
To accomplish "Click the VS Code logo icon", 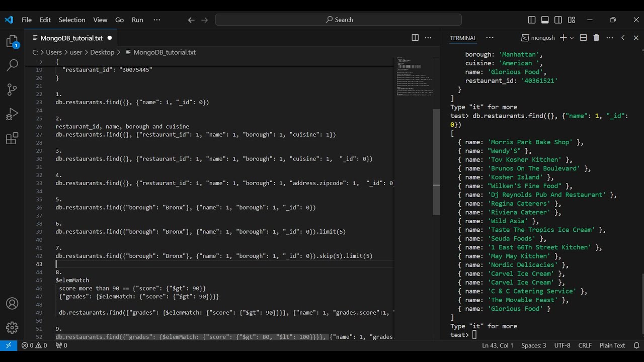I will [9, 20].
